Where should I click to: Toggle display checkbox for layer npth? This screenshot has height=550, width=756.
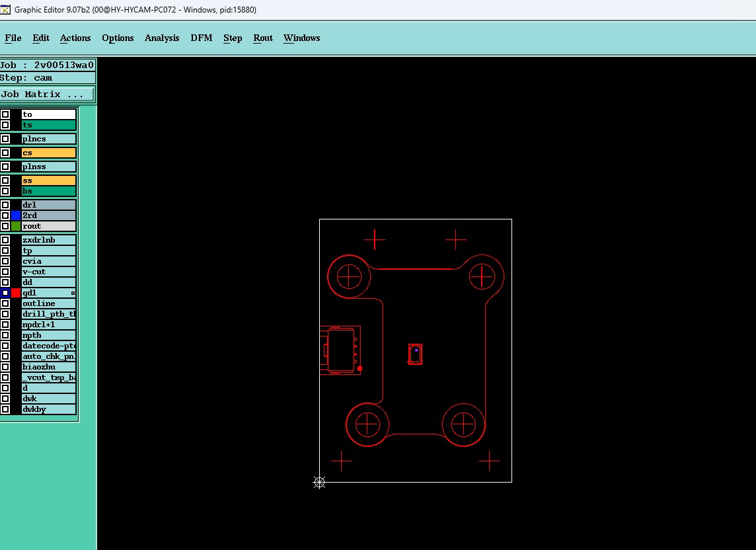click(5, 335)
